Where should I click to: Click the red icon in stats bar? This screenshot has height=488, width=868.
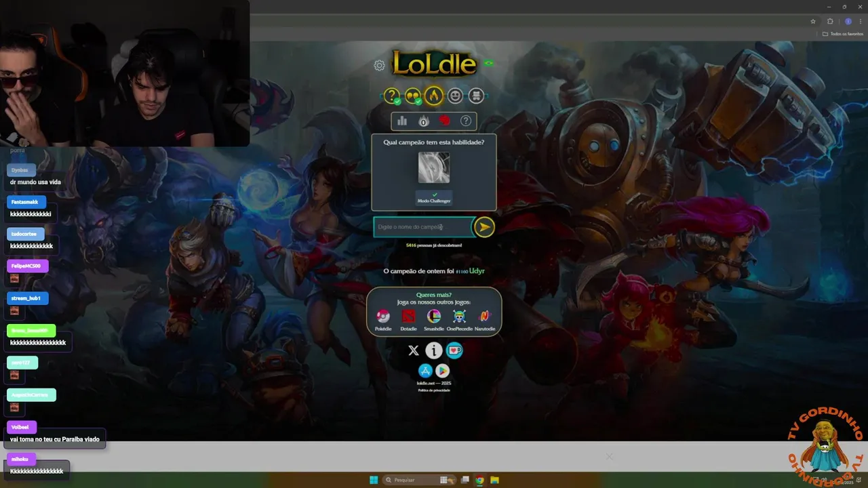(x=445, y=121)
